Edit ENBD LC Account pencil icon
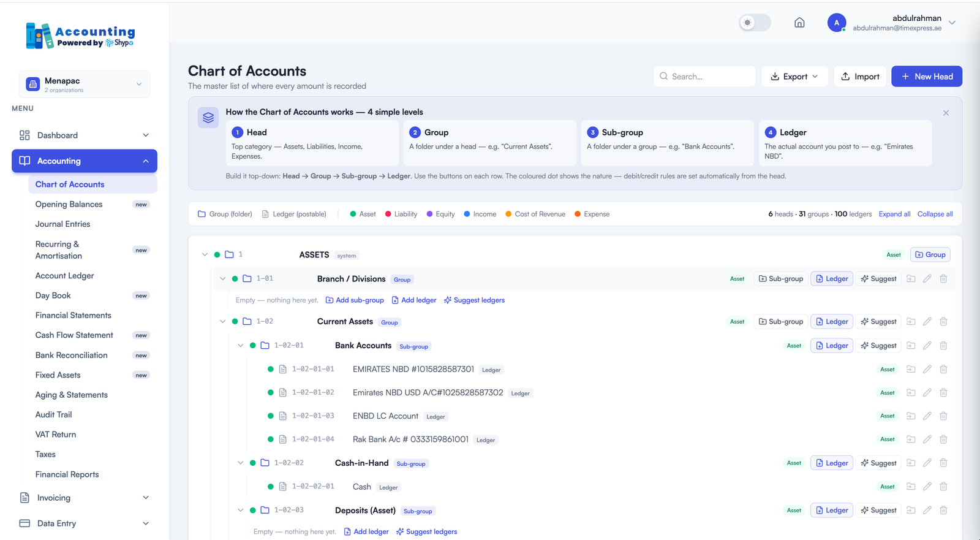 tap(927, 416)
